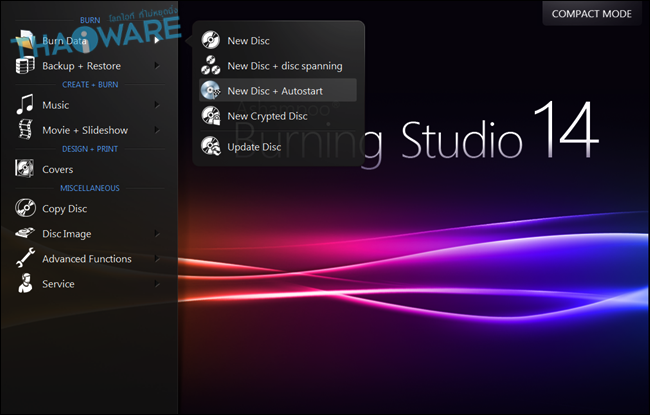Expand the Advanced Functions submenu arrow
650x415 pixels.
click(157, 259)
